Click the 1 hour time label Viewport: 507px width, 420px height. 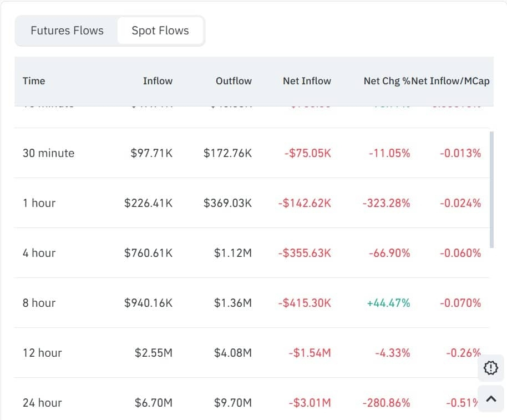pos(39,203)
